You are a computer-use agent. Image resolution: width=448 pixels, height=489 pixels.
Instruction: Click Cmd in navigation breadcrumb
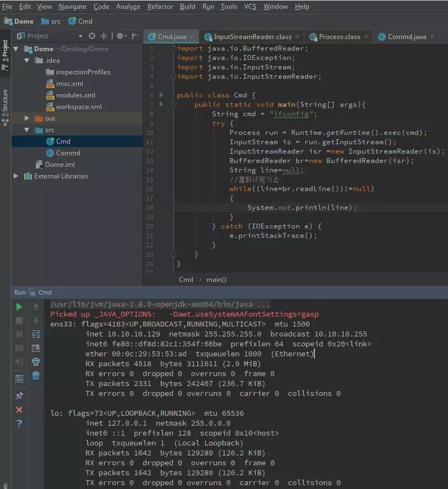[81, 21]
